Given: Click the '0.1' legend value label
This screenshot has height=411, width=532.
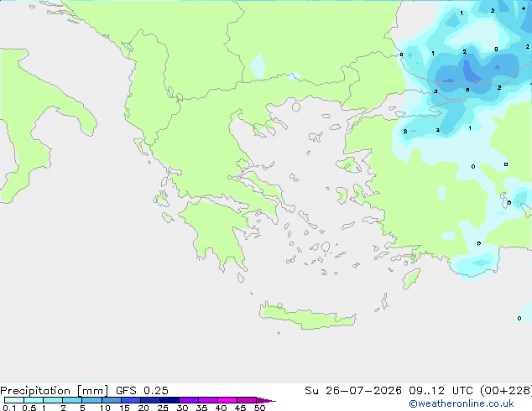Looking at the screenshot, I should click(x=9, y=408).
